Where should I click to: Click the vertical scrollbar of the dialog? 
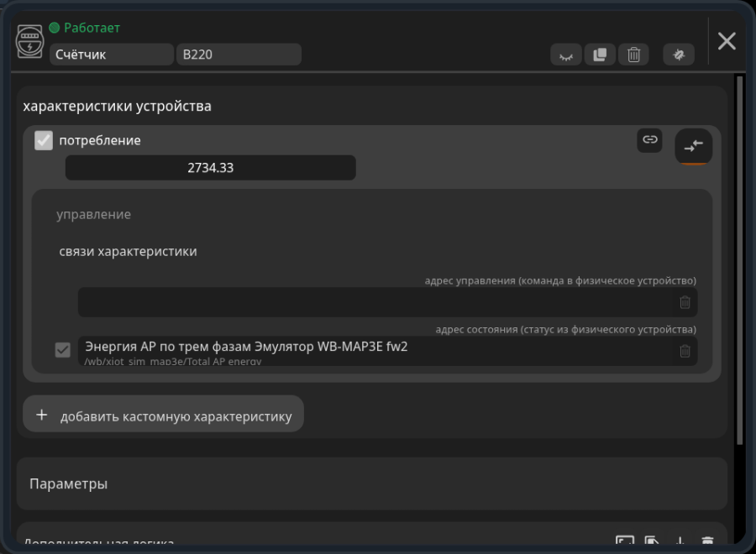739,260
